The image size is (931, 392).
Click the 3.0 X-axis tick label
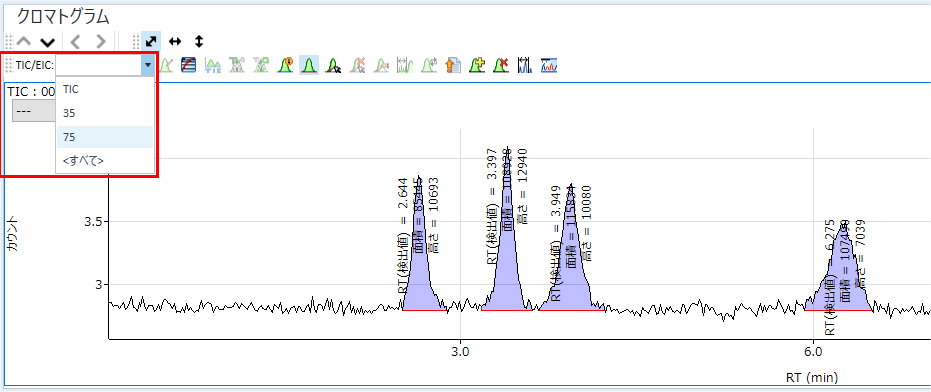[x=460, y=351]
